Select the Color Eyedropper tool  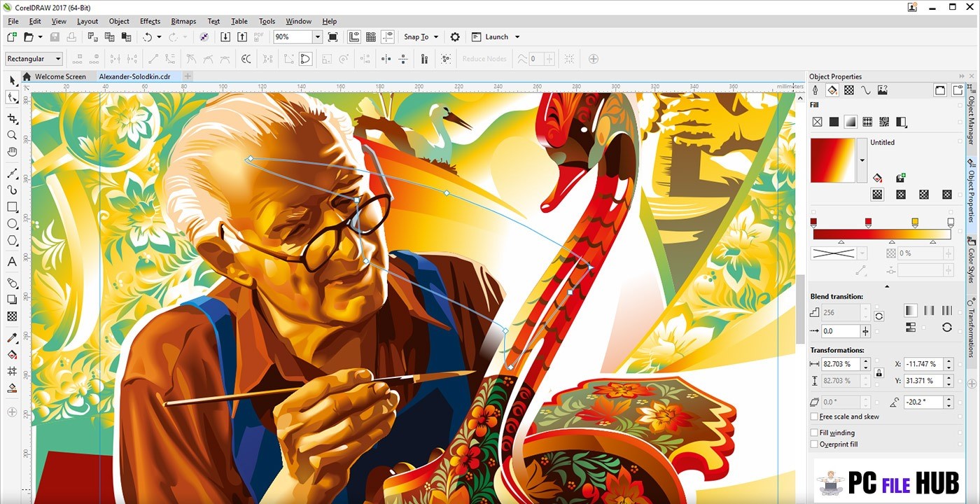click(12, 338)
